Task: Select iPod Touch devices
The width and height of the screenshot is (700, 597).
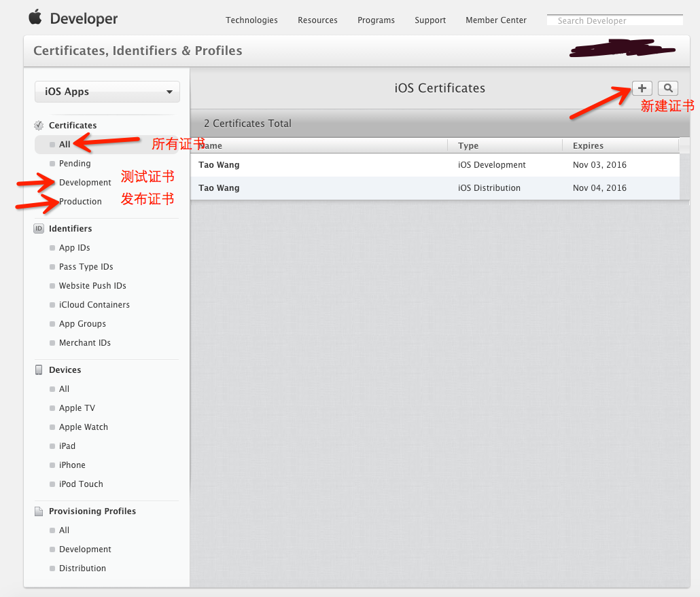Action: point(81,484)
